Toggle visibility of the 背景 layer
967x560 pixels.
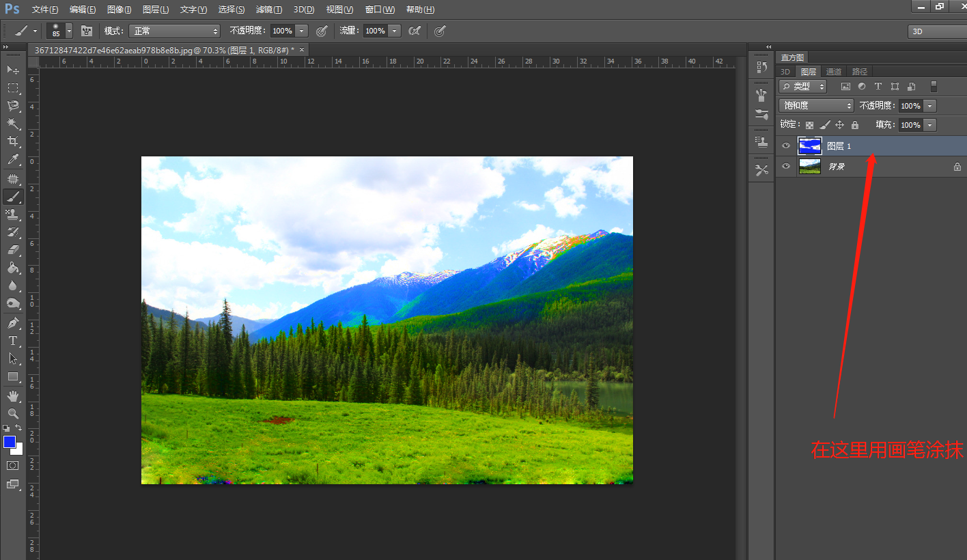pyautogui.click(x=786, y=167)
